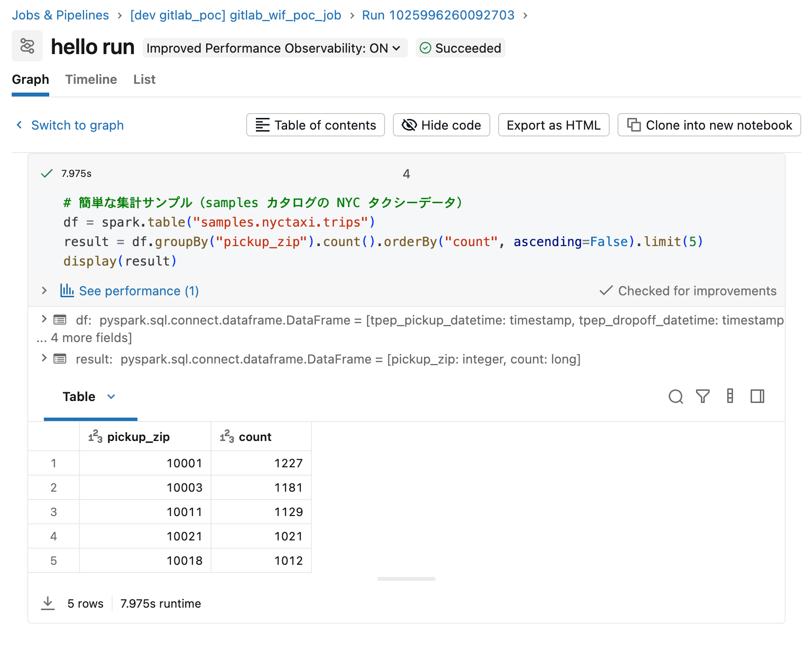Image resolution: width=812 pixels, height=652 pixels.
Task: Click the table icon beside df variable
Action: [60, 320]
